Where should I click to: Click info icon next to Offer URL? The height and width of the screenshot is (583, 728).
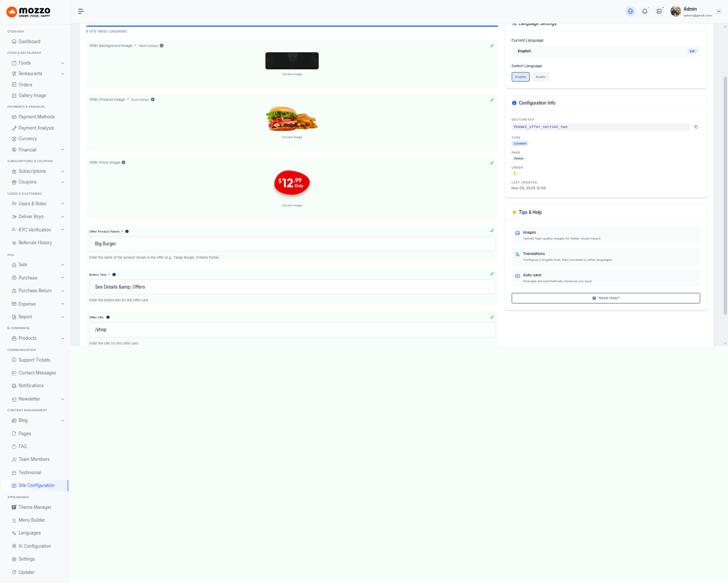pyautogui.click(x=108, y=317)
